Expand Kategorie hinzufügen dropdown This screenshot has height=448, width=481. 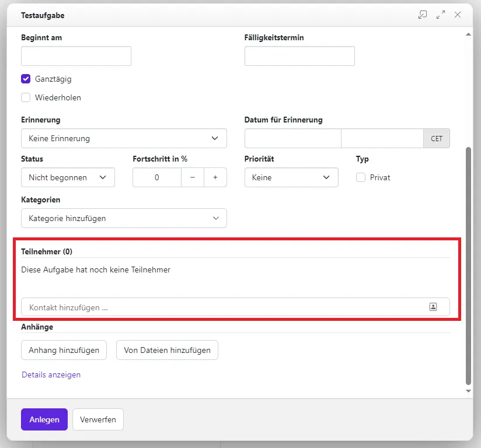click(x=124, y=218)
